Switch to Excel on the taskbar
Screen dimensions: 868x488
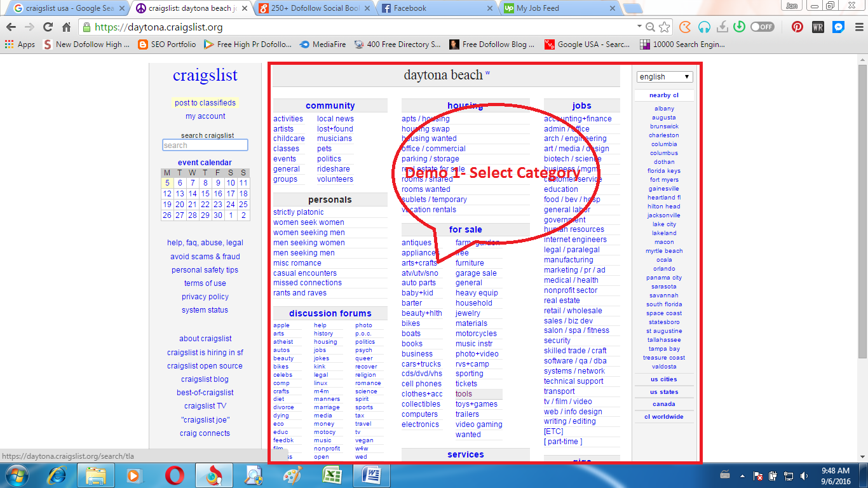tap(332, 475)
